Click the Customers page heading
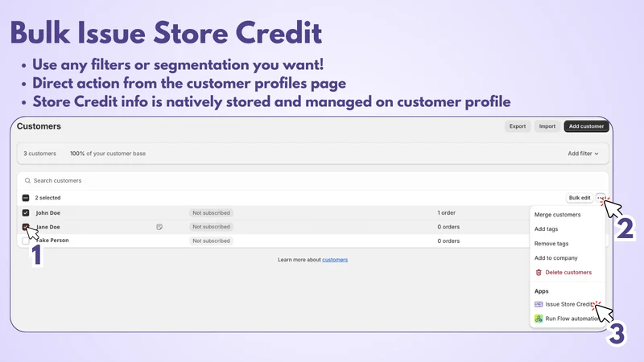 39,126
